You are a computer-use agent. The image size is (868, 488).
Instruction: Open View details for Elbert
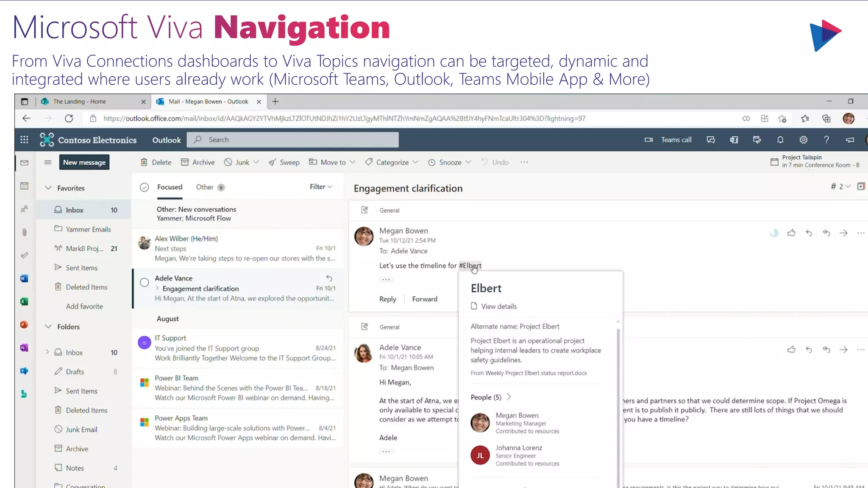(494, 306)
